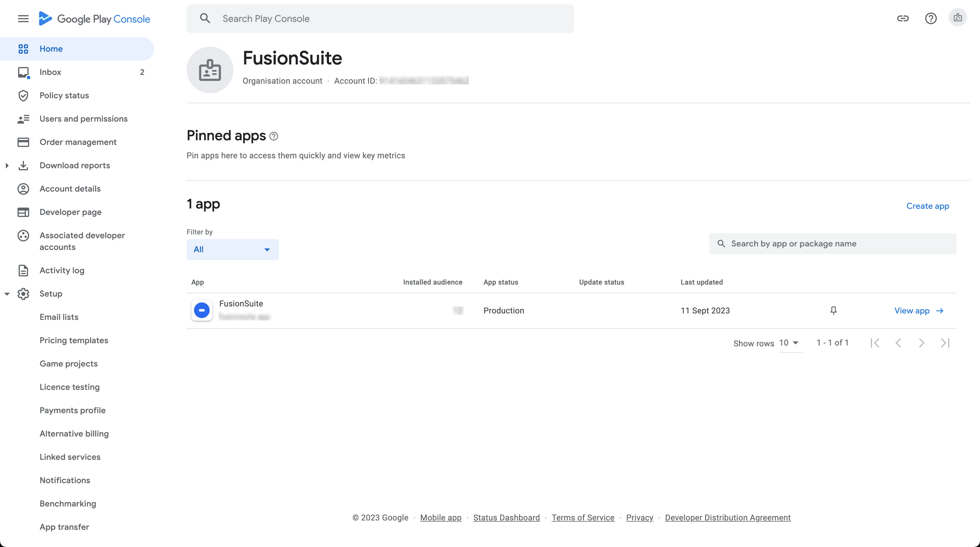Expand the Download reports section
980x547 pixels.
(x=7, y=165)
